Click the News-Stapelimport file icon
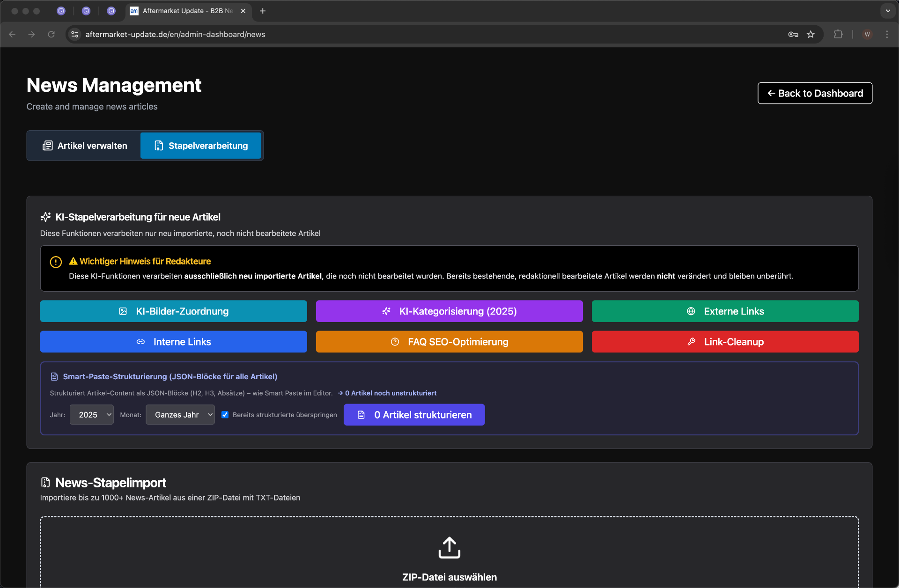This screenshot has width=899, height=588. click(45, 483)
